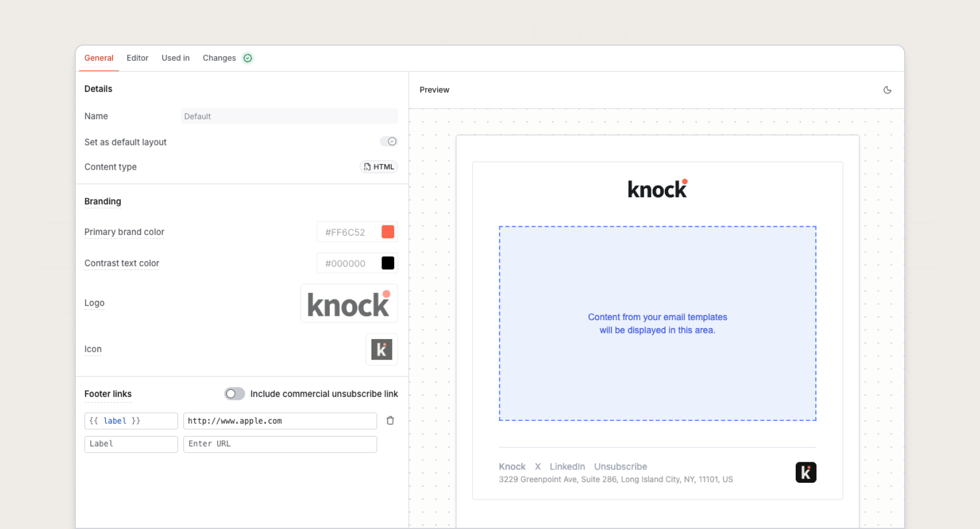Click the Branding section heading

102,202
